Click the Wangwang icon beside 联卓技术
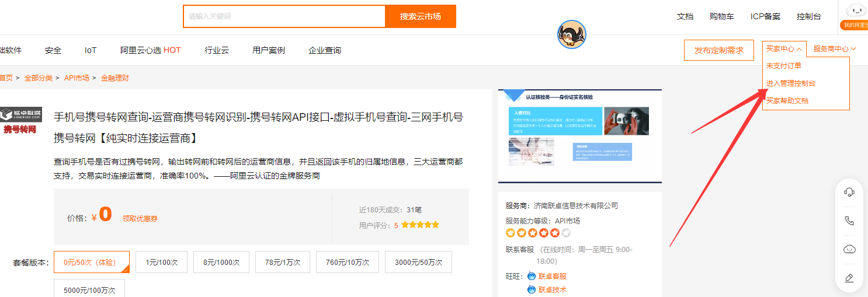Screen dimensions: 868x297 (x=532, y=289)
